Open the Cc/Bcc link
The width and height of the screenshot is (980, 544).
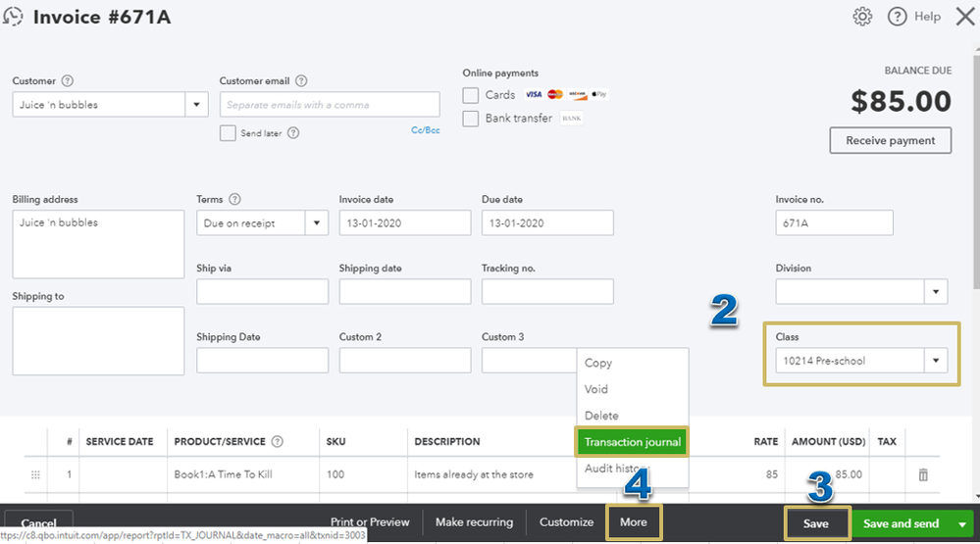pos(425,130)
